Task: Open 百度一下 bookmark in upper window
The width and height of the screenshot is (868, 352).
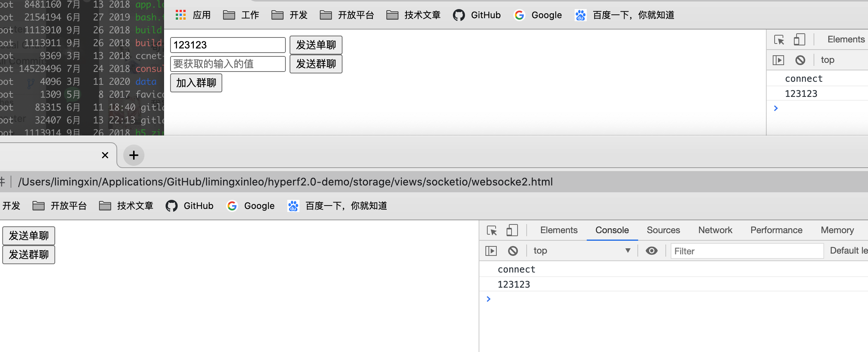Action: pos(625,15)
